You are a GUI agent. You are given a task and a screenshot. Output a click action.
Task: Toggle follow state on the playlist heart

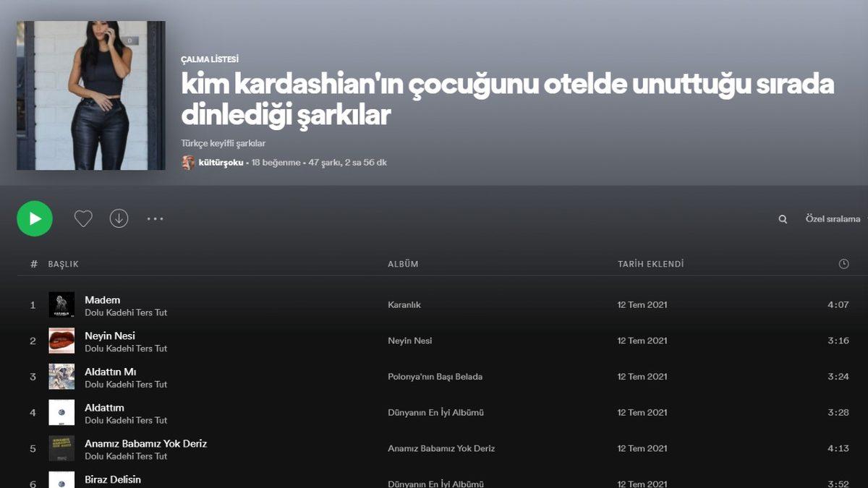pyautogui.click(x=82, y=218)
